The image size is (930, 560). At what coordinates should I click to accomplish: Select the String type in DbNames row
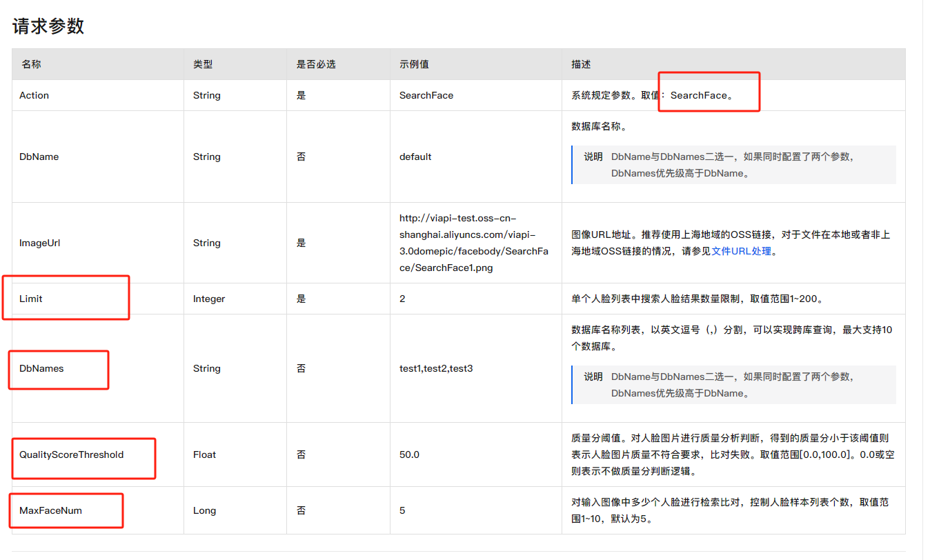[x=207, y=368]
